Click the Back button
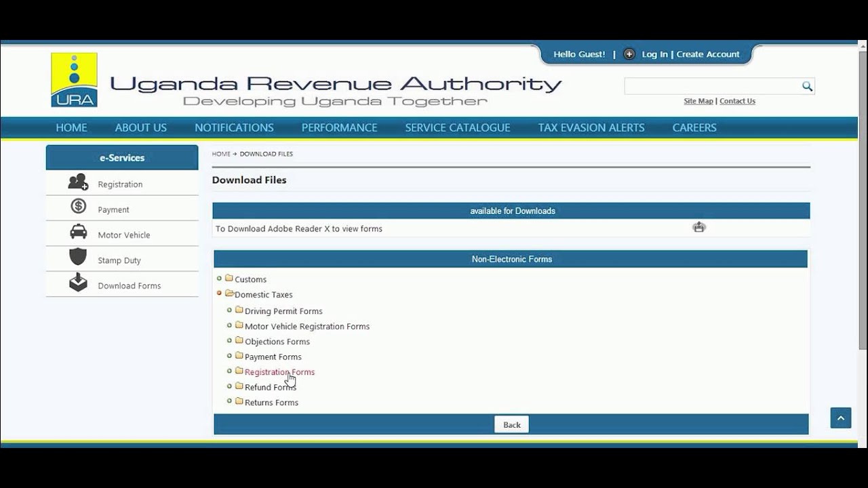 512,425
